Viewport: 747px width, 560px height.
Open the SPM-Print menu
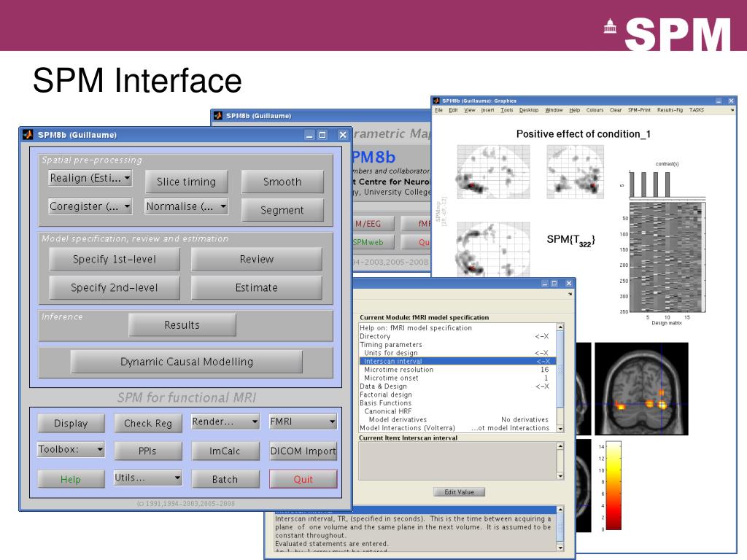point(639,110)
